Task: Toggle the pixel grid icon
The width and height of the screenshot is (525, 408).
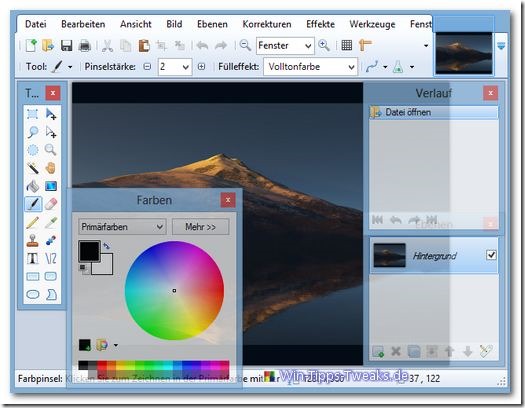Action: point(347,45)
